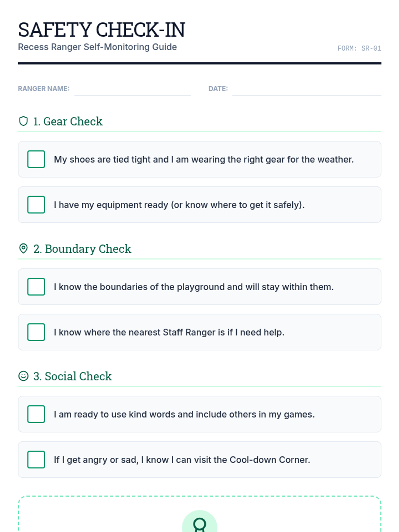The width and height of the screenshot is (399, 532).
Task: Check the shoes tied tight checkbox
Action: [36, 159]
